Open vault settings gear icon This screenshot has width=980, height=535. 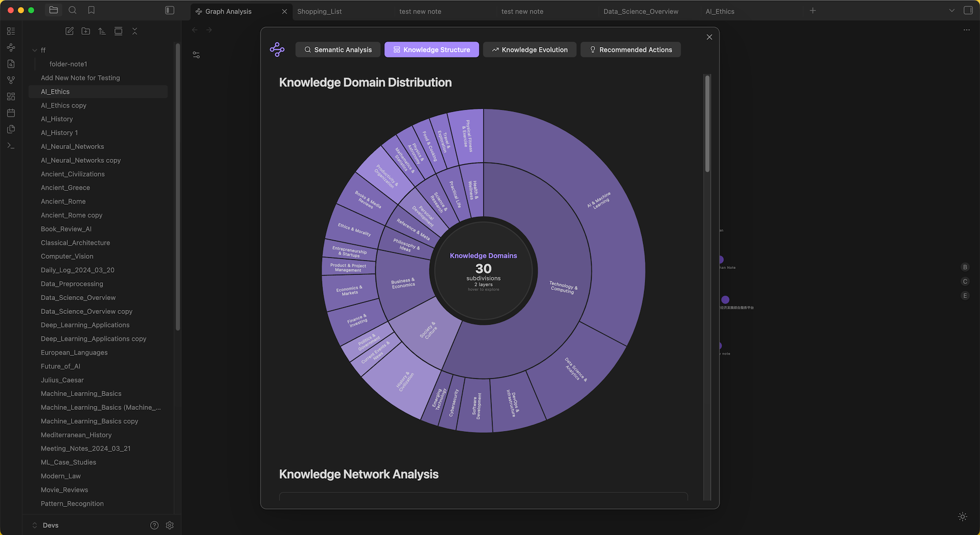tap(170, 525)
